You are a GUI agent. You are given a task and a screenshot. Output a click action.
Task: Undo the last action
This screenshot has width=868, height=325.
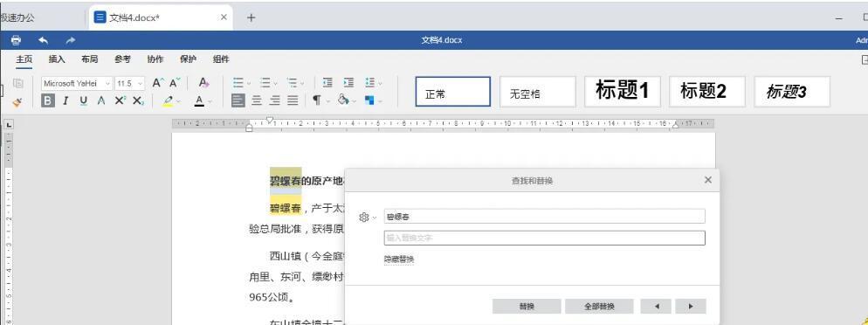point(43,40)
